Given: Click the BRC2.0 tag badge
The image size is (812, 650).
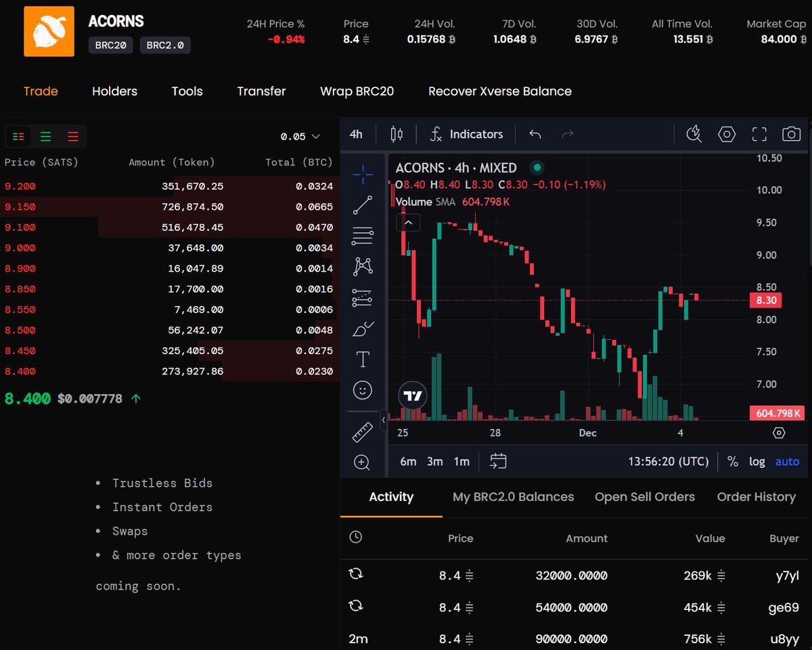Looking at the screenshot, I should click(166, 45).
